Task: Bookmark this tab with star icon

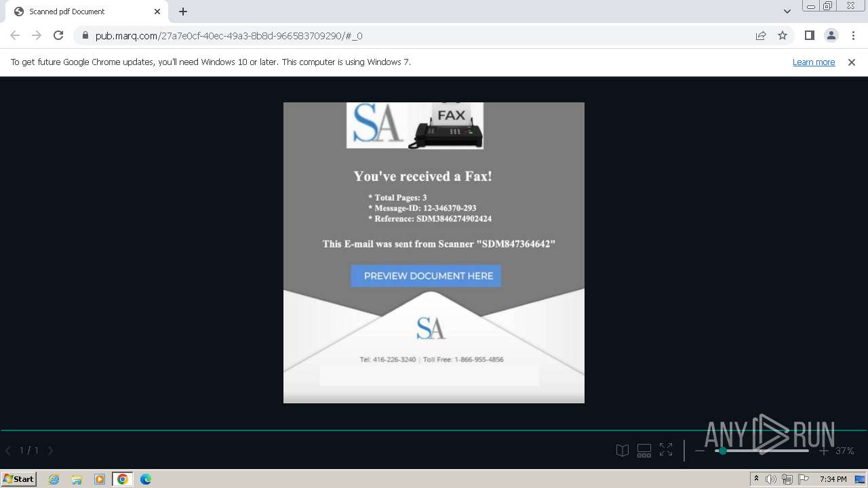Action: [x=783, y=35]
